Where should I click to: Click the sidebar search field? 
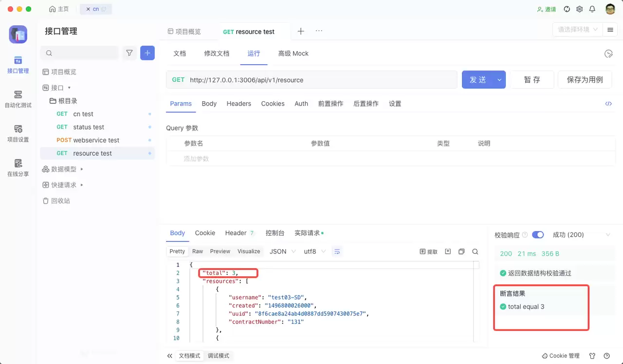[x=79, y=53]
